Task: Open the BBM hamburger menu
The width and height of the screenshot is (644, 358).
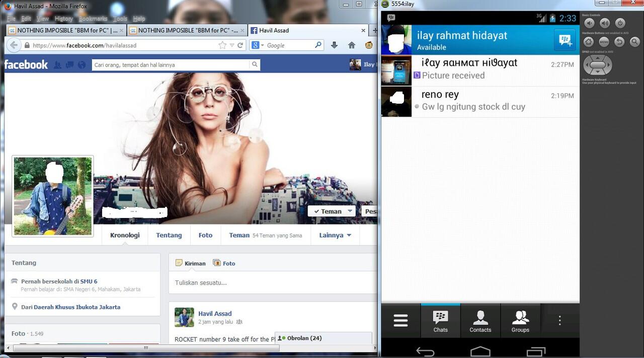Action: [x=400, y=321]
